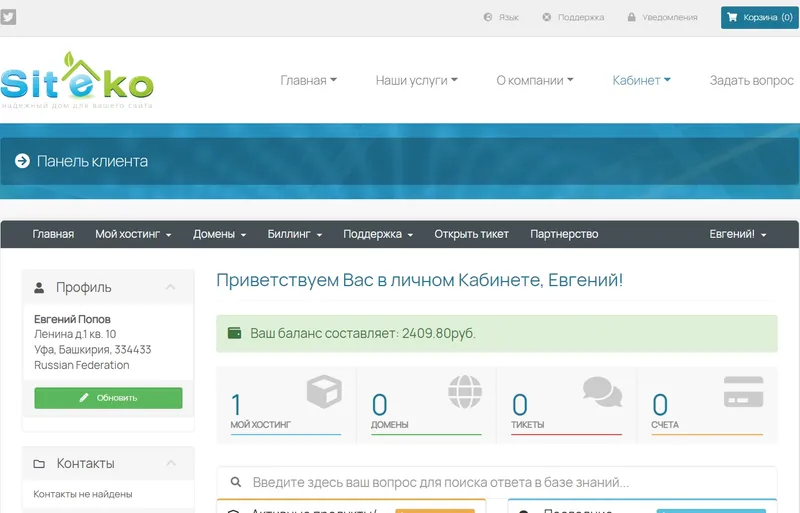The width and height of the screenshot is (800, 513).
Task: Click the address line Уфа, Башкирия, 334433
Action: 93,350
